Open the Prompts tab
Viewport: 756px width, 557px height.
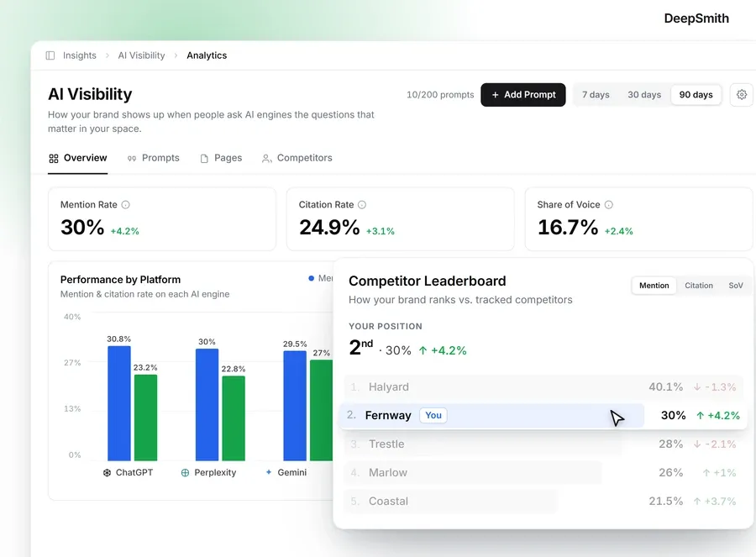[154, 158]
